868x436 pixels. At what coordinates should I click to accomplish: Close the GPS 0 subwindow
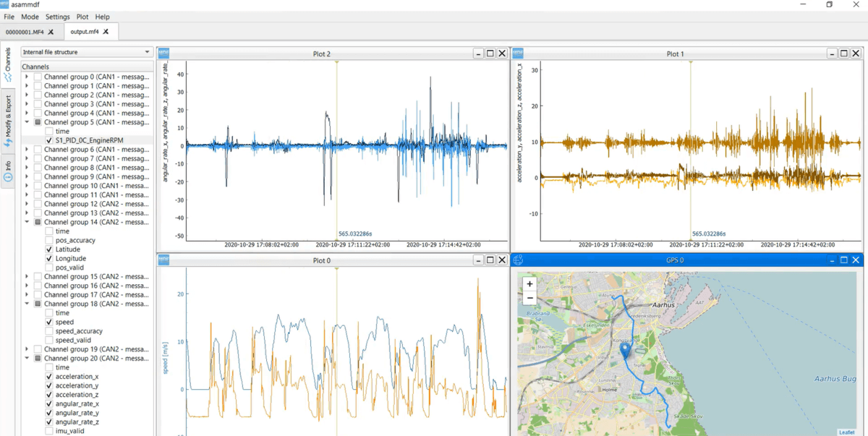(856, 260)
